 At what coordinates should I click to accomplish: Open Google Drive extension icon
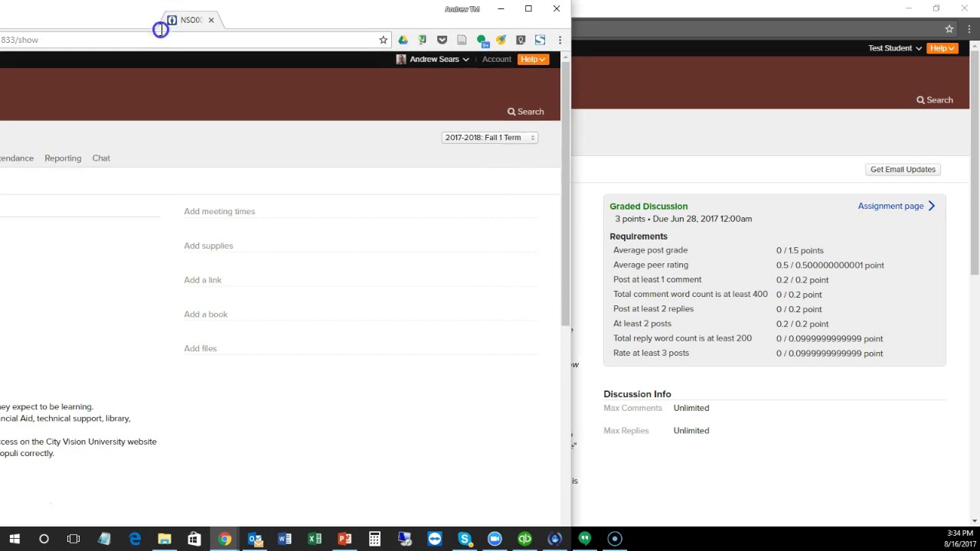click(403, 40)
